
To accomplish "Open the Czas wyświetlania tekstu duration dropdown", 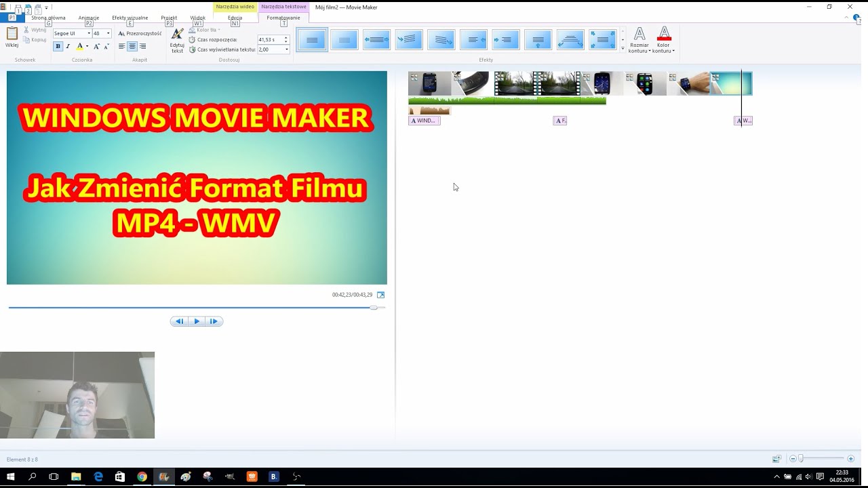I will click(x=286, y=49).
